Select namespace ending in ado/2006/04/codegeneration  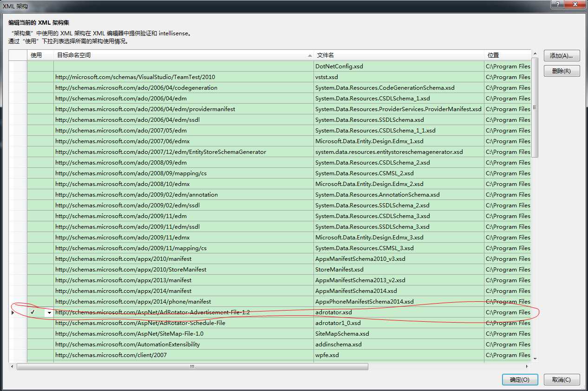(x=184, y=88)
